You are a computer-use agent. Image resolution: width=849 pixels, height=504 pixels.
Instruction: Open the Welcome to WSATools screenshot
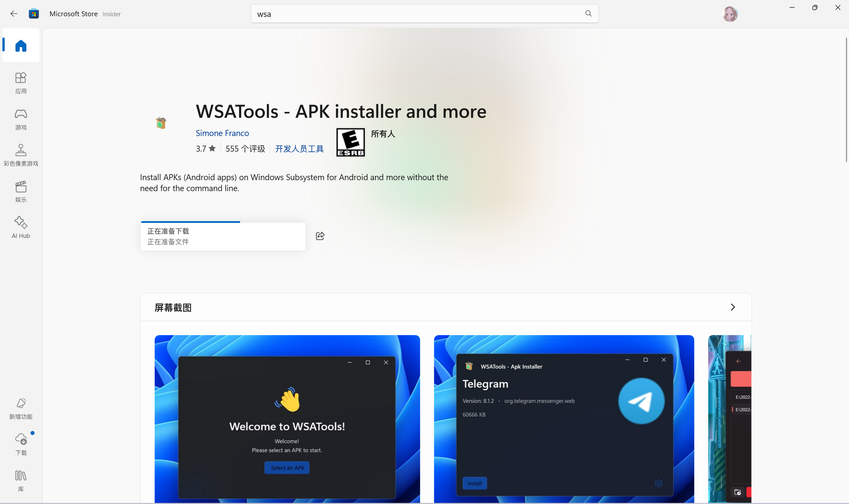[x=287, y=418]
